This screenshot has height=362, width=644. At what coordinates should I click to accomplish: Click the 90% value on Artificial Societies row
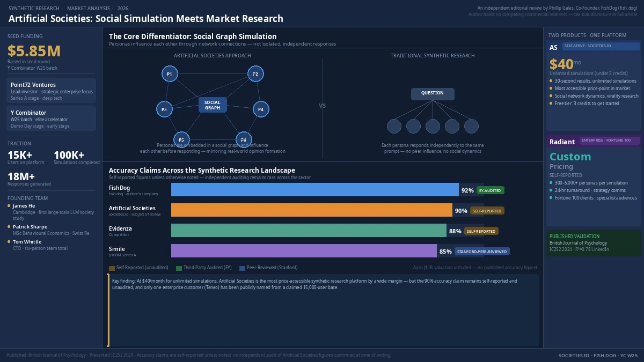click(461, 211)
